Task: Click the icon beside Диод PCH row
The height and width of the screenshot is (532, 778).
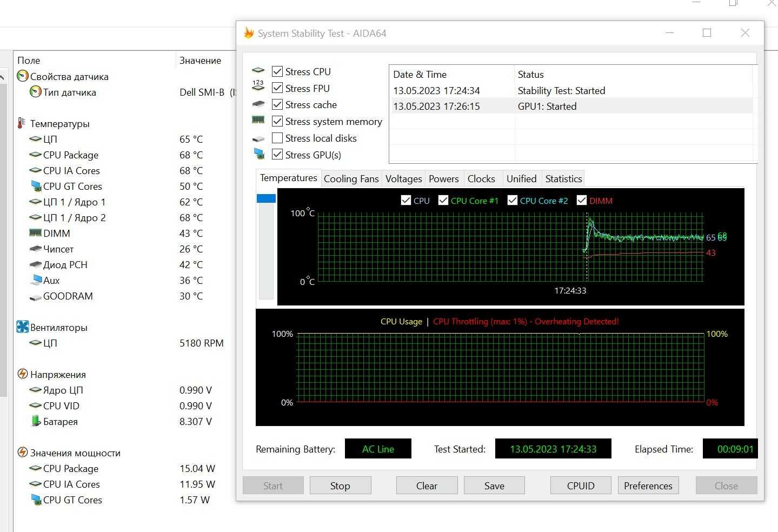Action: (36, 264)
